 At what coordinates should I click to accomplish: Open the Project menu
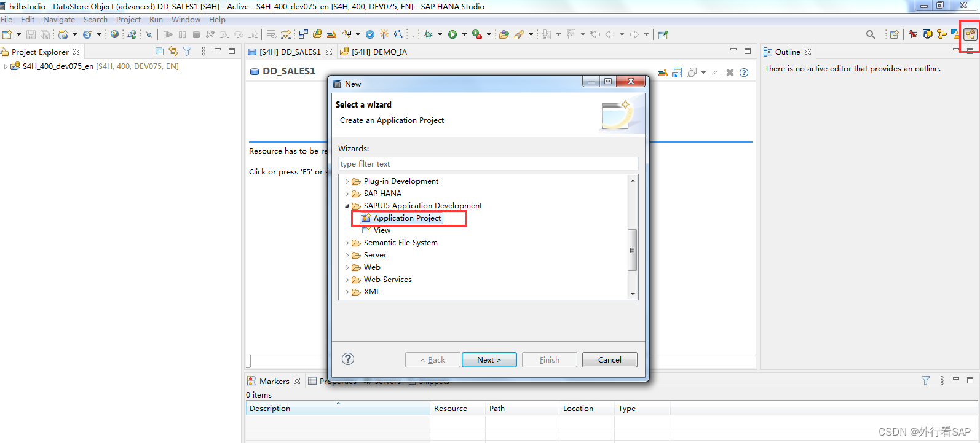click(x=128, y=20)
